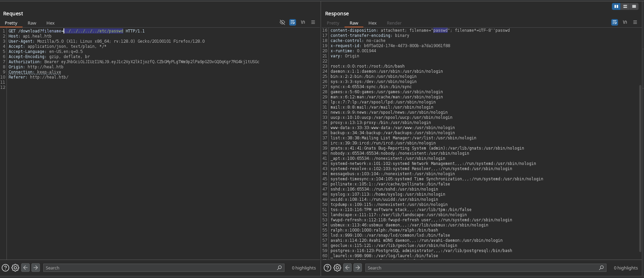Click the postgres user line in response

(421, 251)
